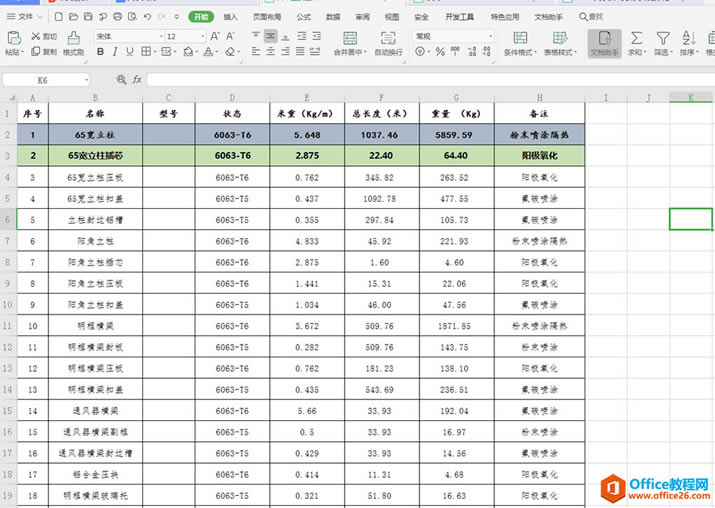Open the Formulas (公式) tab
This screenshot has height=508, width=715.
pyautogui.click(x=303, y=17)
